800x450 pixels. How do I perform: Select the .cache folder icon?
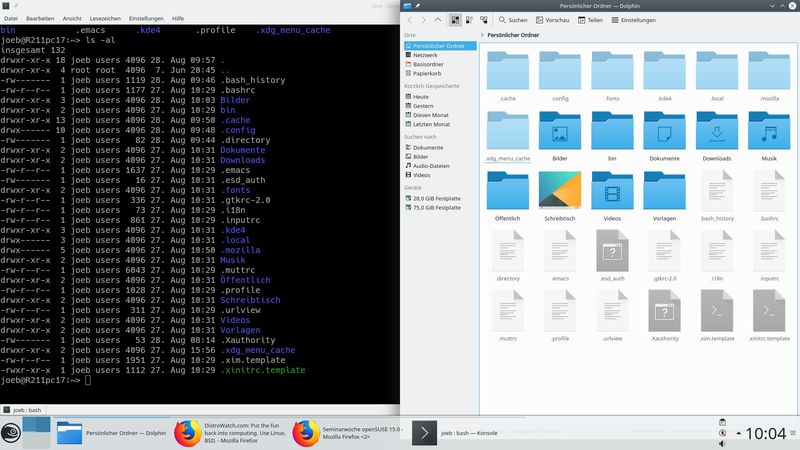[508, 71]
